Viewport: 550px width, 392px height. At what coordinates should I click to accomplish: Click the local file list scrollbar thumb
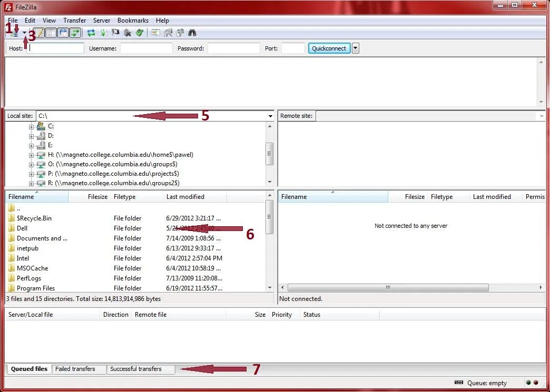point(269,217)
